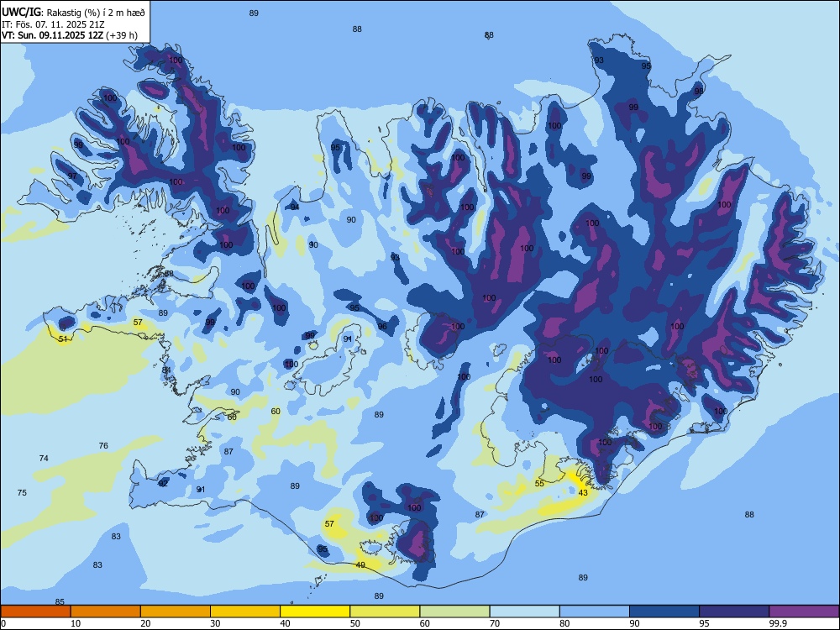Screen dimensions: 840x630
Task: Click the 'VT: Sun. 09.11.2025 12Z (+39 h)' line
Action: pos(70,35)
